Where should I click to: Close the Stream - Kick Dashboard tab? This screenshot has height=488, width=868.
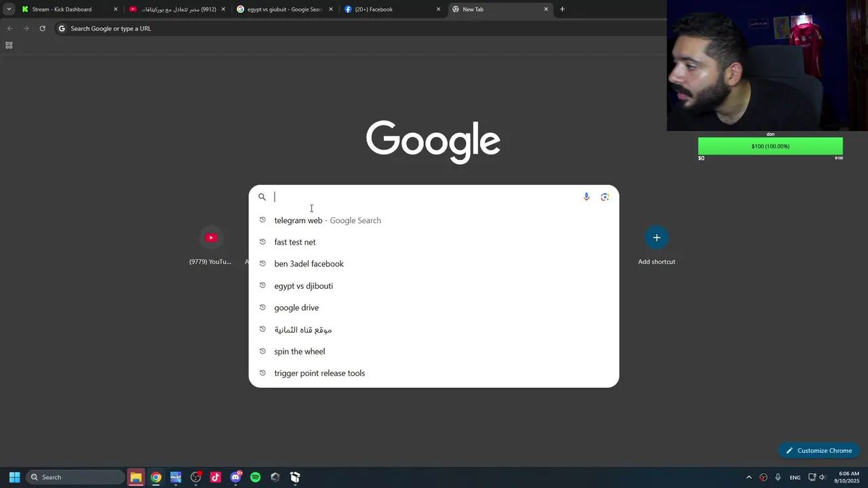tap(115, 9)
